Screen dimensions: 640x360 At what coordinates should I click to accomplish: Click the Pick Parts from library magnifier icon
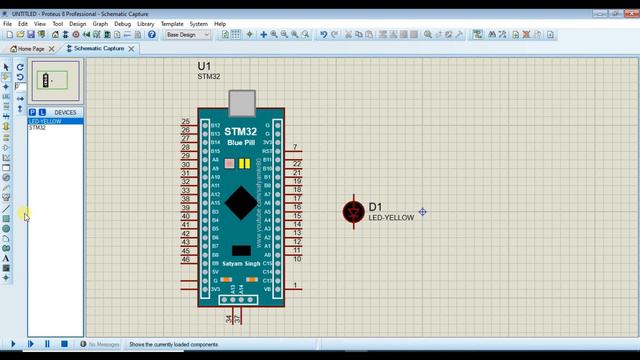coord(428,35)
